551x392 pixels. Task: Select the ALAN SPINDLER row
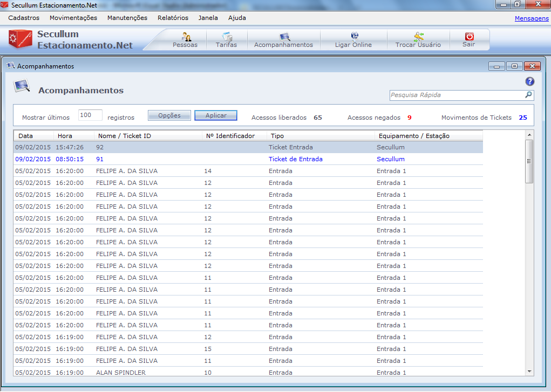point(248,373)
